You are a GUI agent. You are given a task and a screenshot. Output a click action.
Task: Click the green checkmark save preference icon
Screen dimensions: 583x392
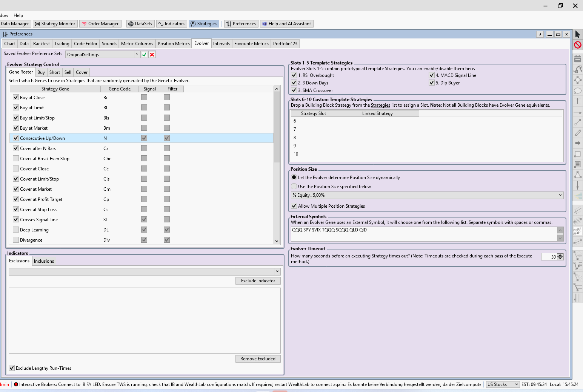pos(145,54)
